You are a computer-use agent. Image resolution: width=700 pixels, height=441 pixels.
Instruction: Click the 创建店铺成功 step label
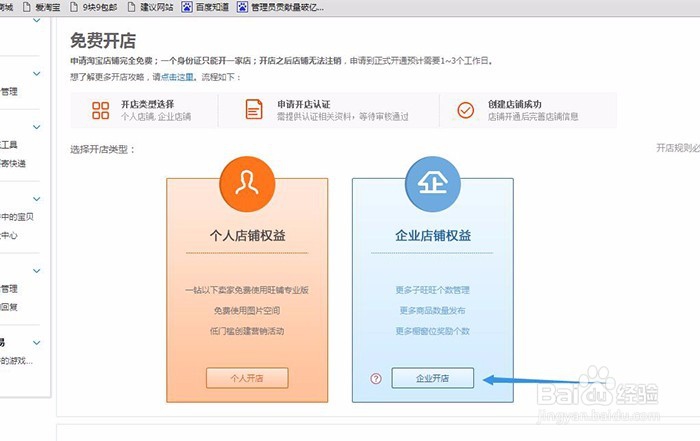515,104
